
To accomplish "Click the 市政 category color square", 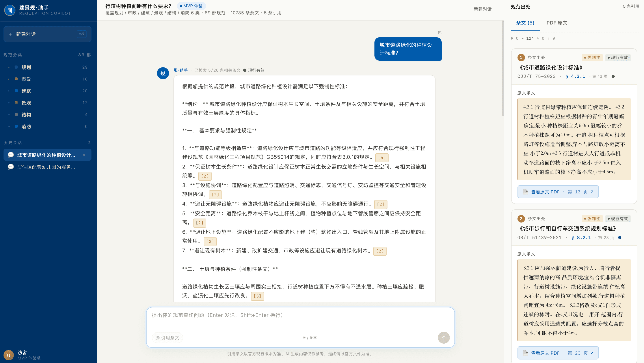I will coord(16,79).
